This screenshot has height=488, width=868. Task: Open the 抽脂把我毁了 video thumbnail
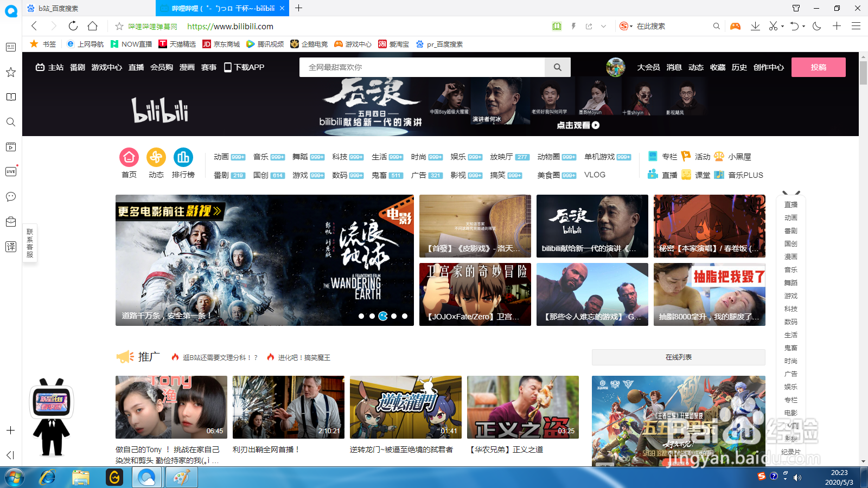(x=710, y=294)
